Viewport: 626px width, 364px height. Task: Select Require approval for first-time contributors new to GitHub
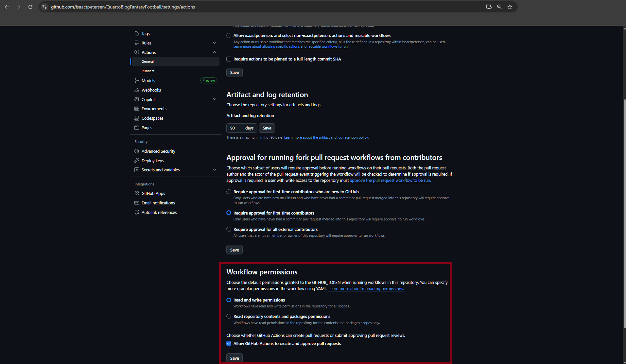(x=229, y=192)
